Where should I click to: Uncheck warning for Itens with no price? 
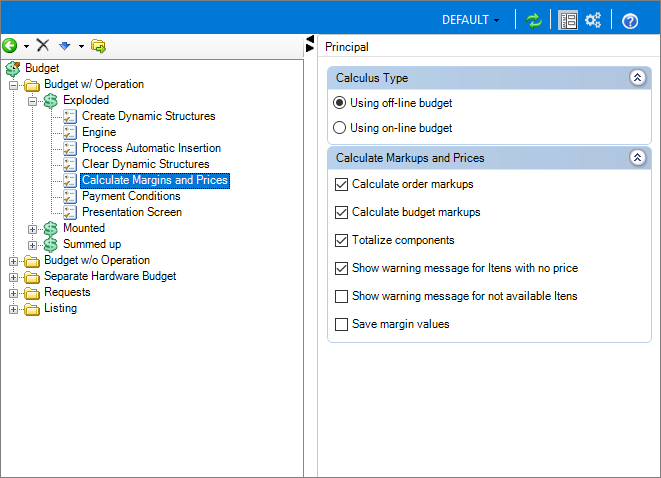pyautogui.click(x=341, y=268)
